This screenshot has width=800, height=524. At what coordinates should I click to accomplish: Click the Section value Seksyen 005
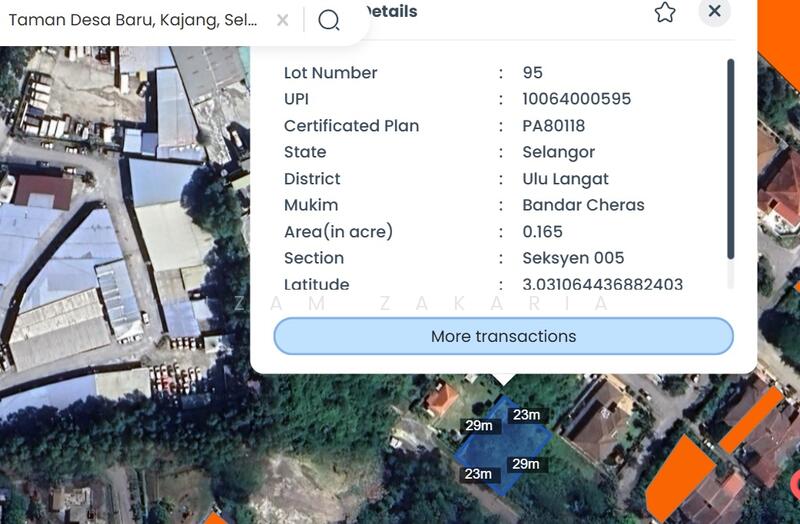pyautogui.click(x=573, y=258)
